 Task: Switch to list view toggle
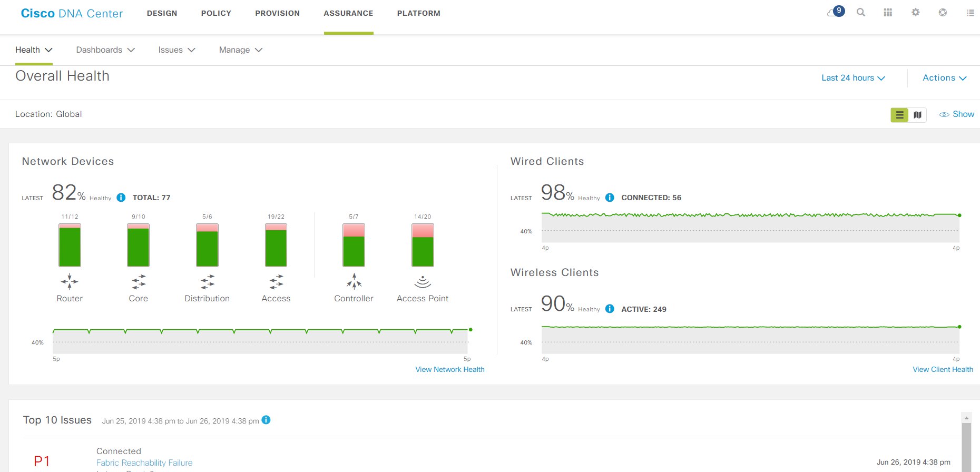click(x=899, y=115)
